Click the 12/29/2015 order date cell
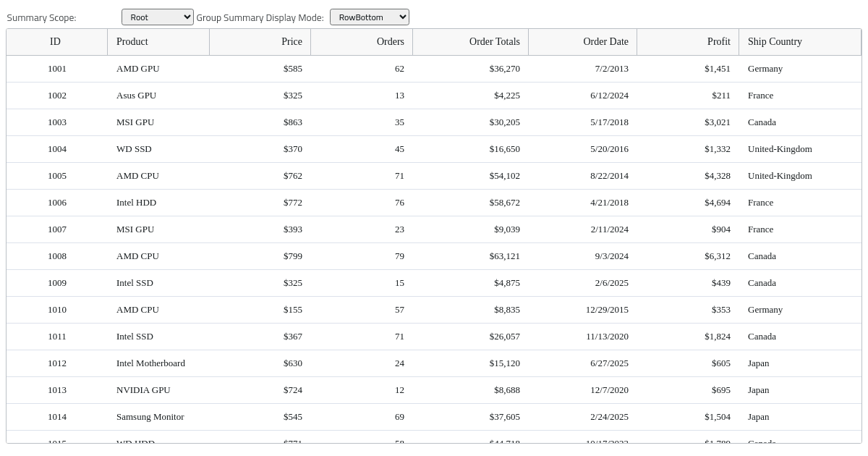The image size is (868, 456). pos(583,310)
